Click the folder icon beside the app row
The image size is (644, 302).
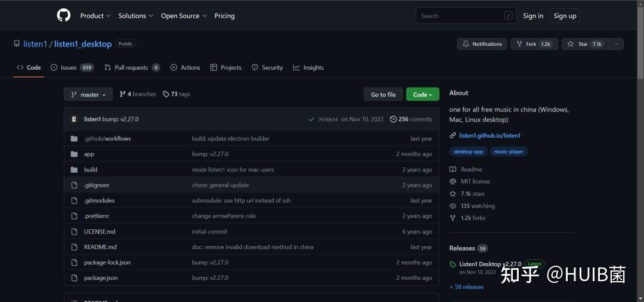coord(74,154)
